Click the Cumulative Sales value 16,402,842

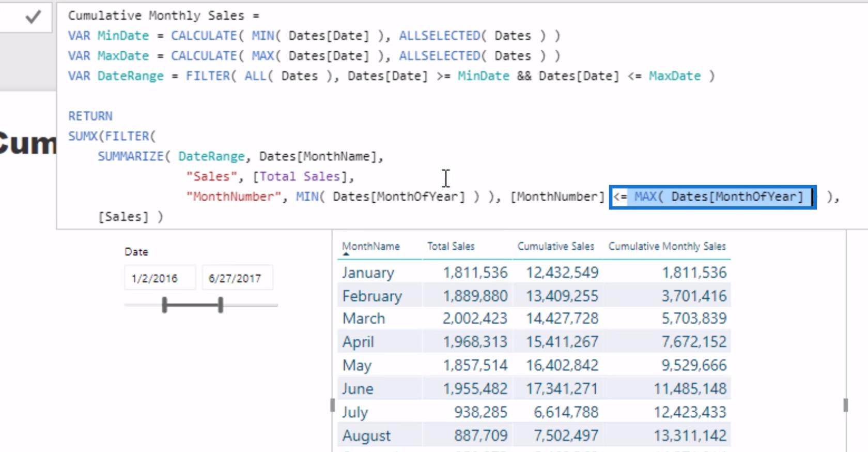(562, 366)
